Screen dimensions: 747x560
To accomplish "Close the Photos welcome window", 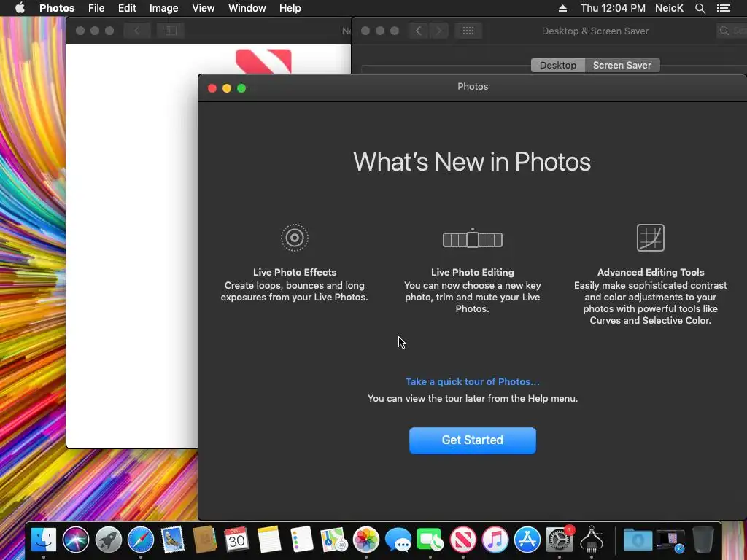I will coord(212,88).
